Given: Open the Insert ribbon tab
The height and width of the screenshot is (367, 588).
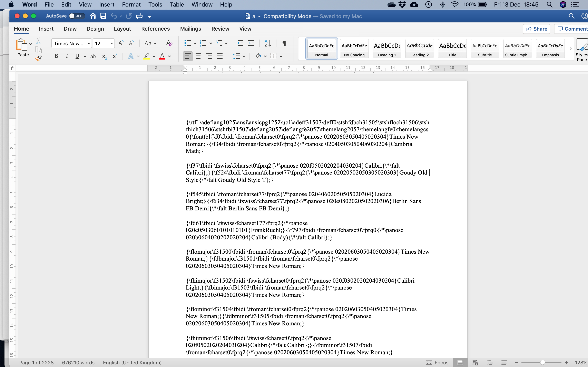Looking at the screenshot, I should click(x=46, y=29).
